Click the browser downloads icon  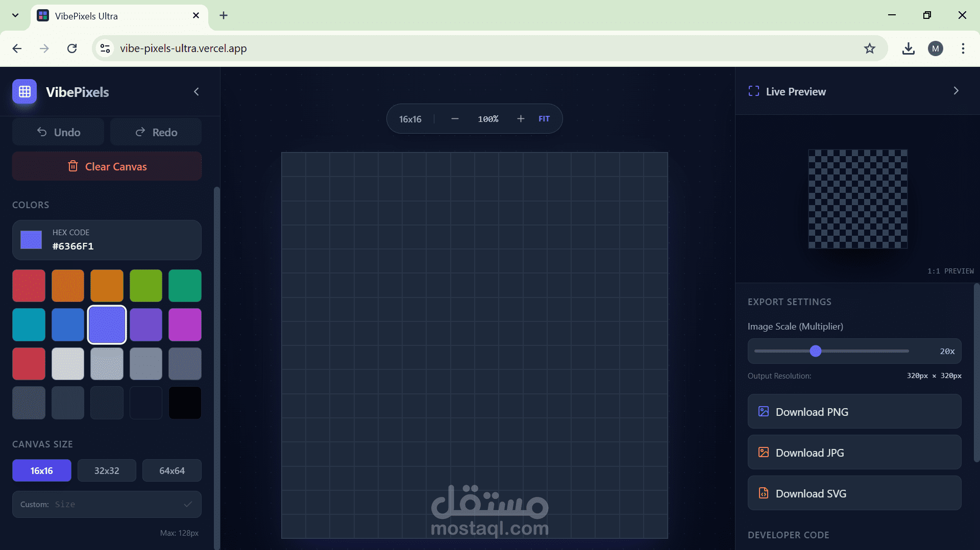(x=908, y=48)
